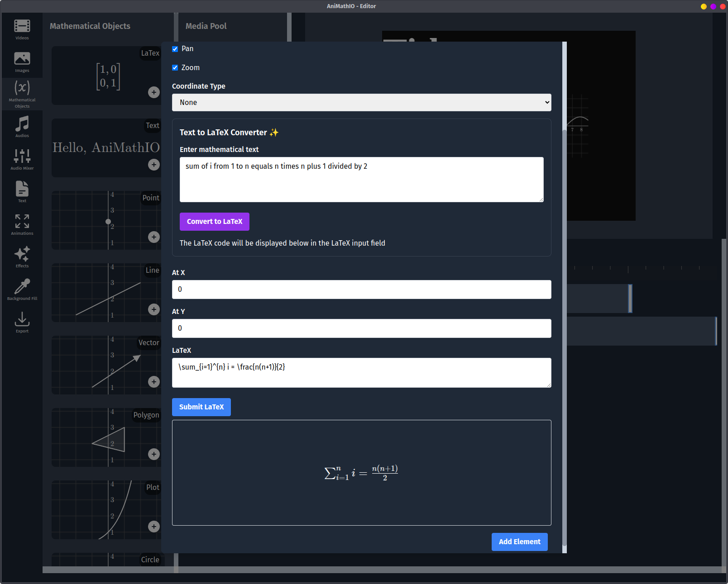Focus the At X input field
The height and width of the screenshot is (584, 728).
point(361,290)
